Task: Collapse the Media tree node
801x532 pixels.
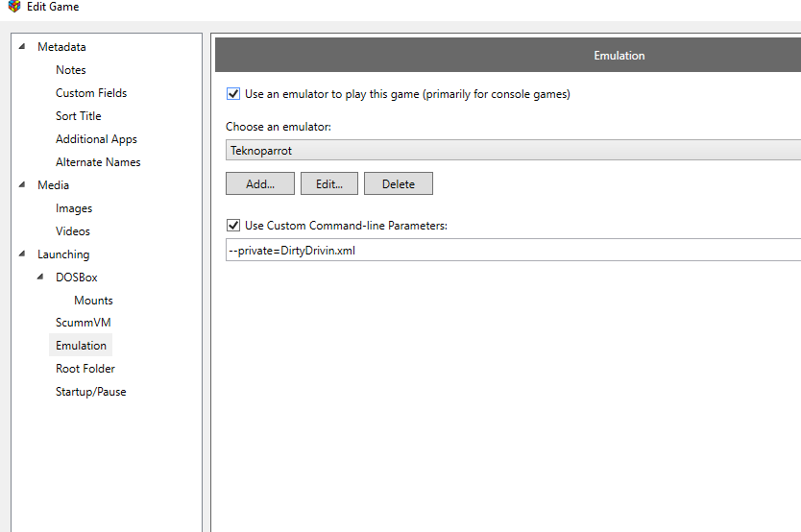Action: point(22,184)
